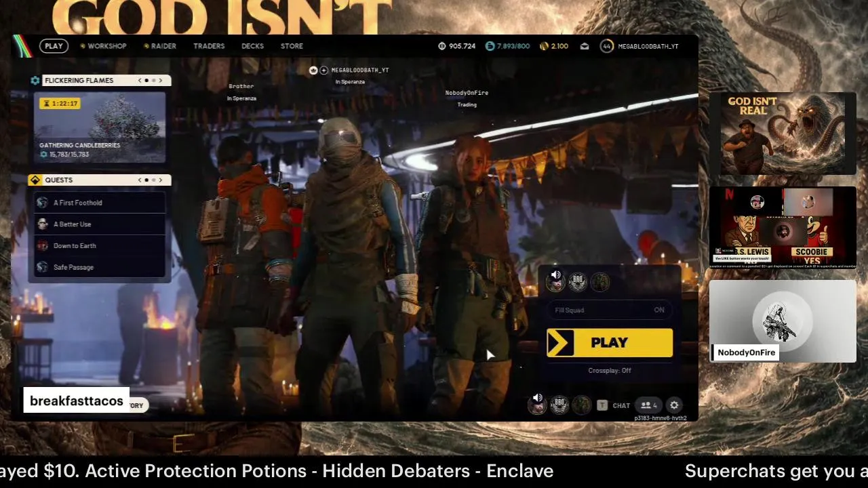This screenshot has width=868, height=488.
Task: Click the Quests header diamond icon
Action: click(35, 180)
